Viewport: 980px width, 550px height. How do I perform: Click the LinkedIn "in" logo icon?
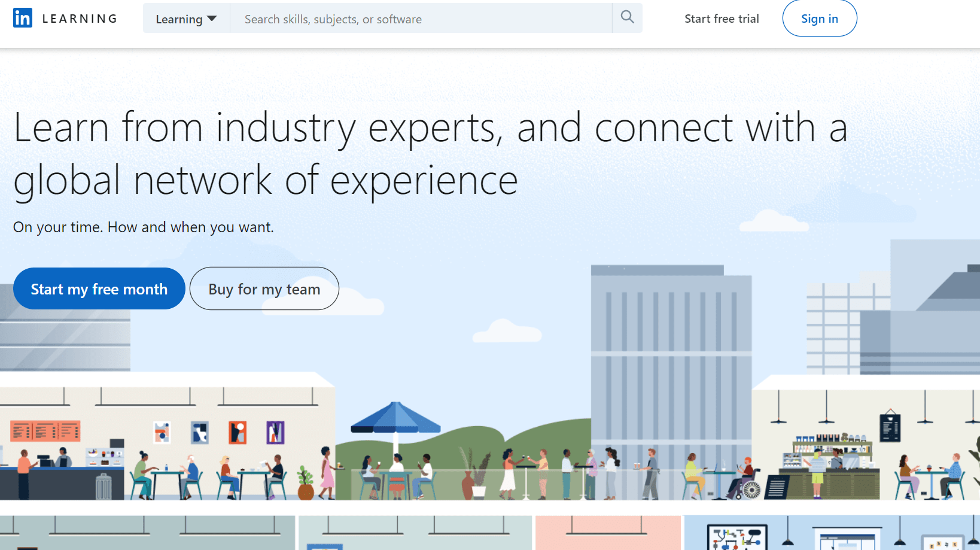[x=22, y=18]
